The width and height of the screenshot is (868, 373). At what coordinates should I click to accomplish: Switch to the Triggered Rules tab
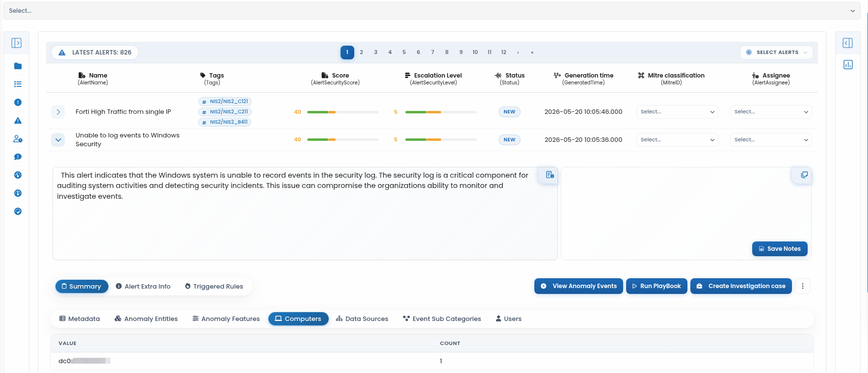pos(214,287)
